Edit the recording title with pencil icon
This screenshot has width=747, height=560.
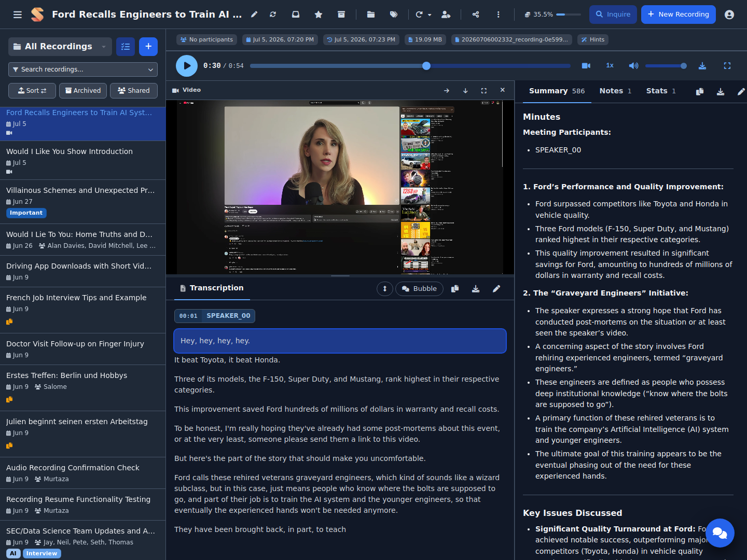254,15
